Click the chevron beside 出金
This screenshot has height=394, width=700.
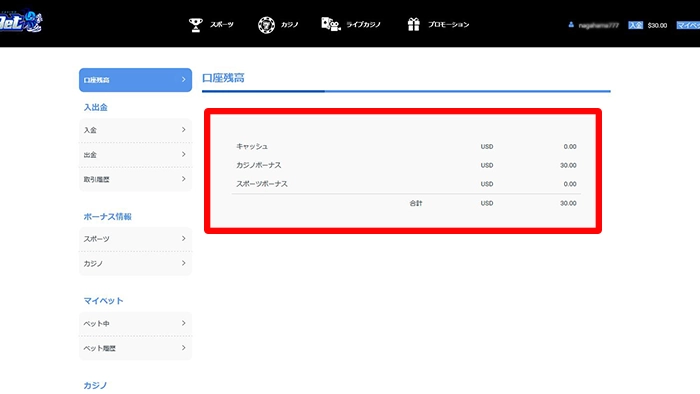click(183, 154)
